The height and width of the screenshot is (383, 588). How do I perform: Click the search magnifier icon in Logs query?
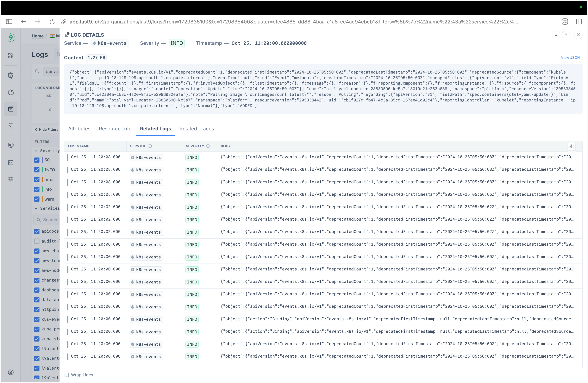37,71
